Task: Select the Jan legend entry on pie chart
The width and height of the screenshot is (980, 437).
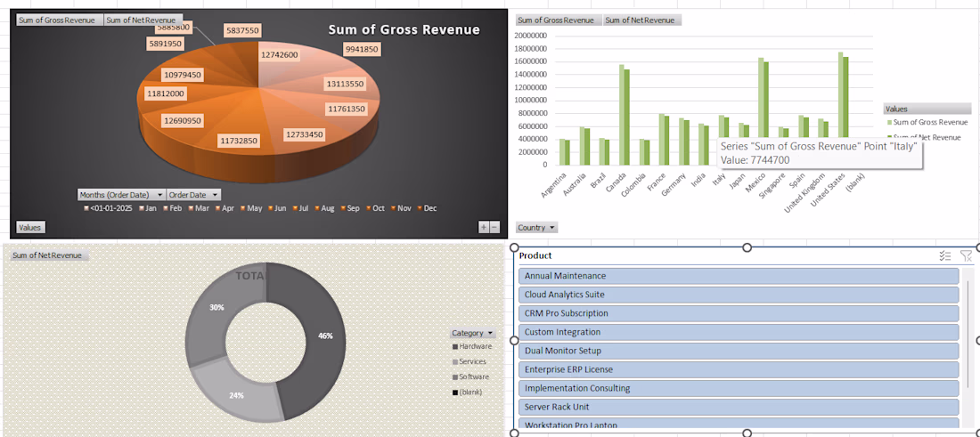Action: coord(148,208)
